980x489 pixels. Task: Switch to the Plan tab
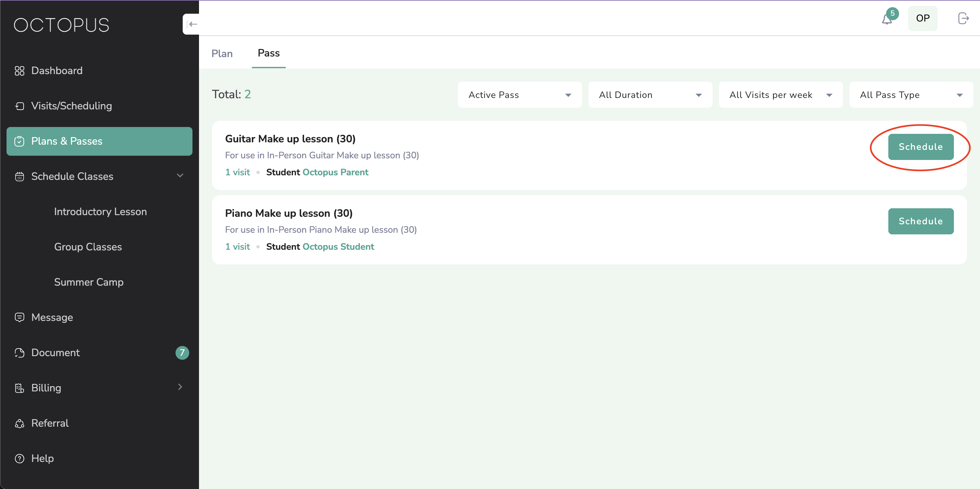[x=222, y=54]
